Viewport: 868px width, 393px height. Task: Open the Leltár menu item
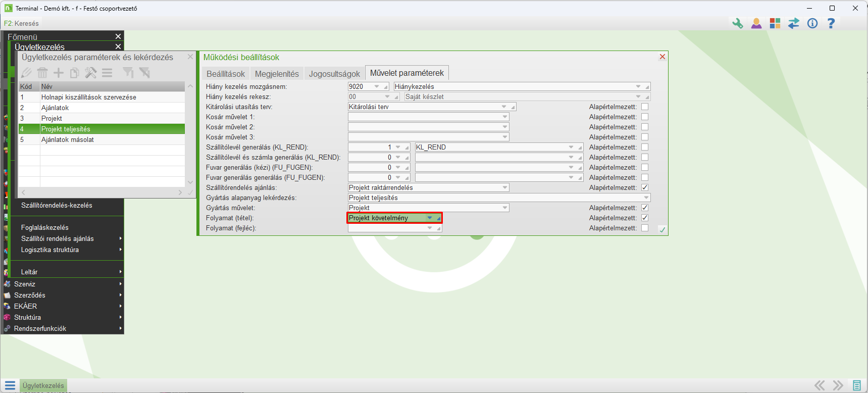point(29,272)
